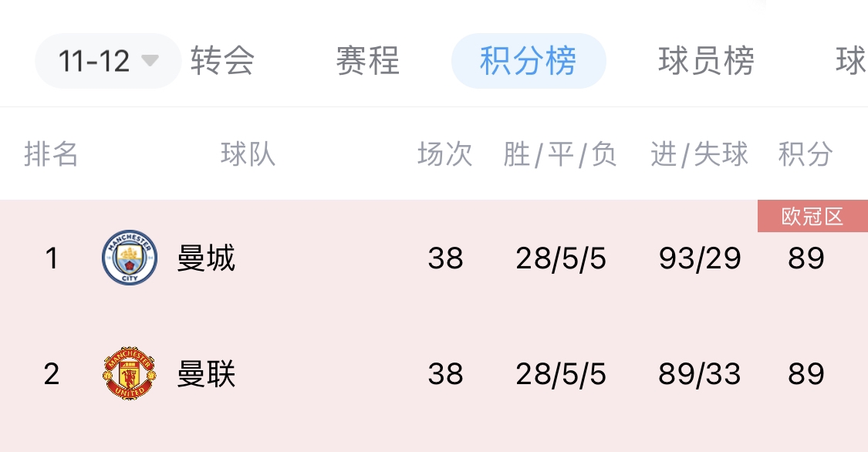Screen dimensions: 868x452
Task: Click the 积分 column header
Action: click(x=806, y=153)
